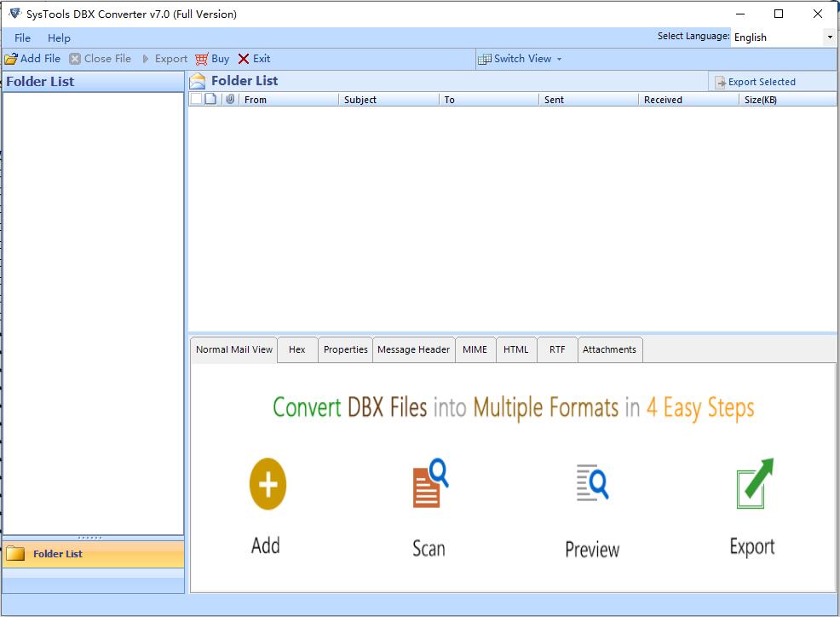Switch to the Attachments tab
Viewport: 840px width, 617px height.
pyautogui.click(x=610, y=349)
